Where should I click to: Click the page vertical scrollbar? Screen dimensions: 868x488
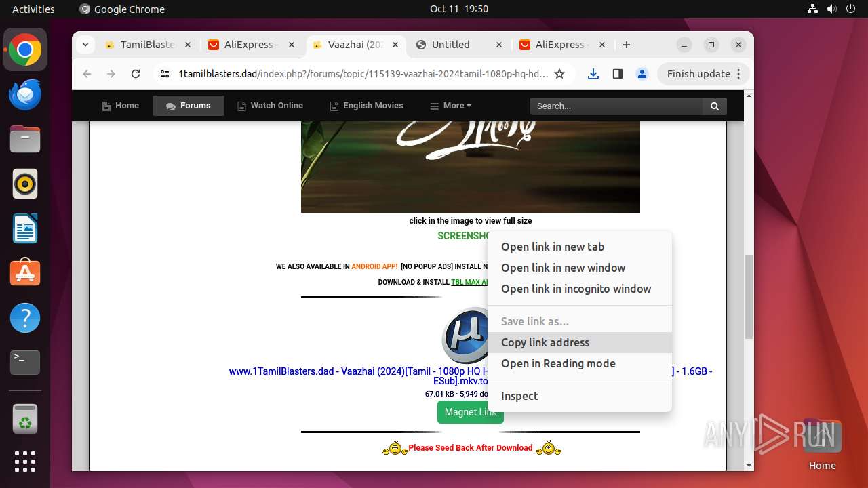point(749,297)
